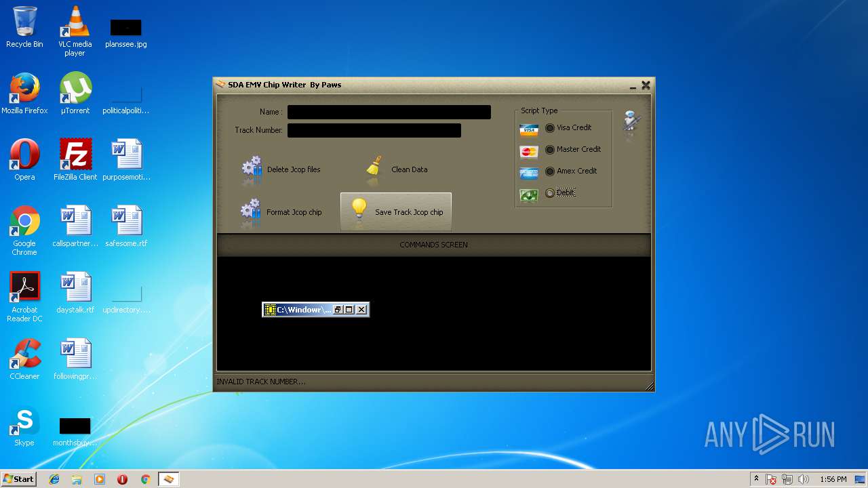Click the Debit cash icon
Viewport: 868px width, 488px height.
point(528,195)
